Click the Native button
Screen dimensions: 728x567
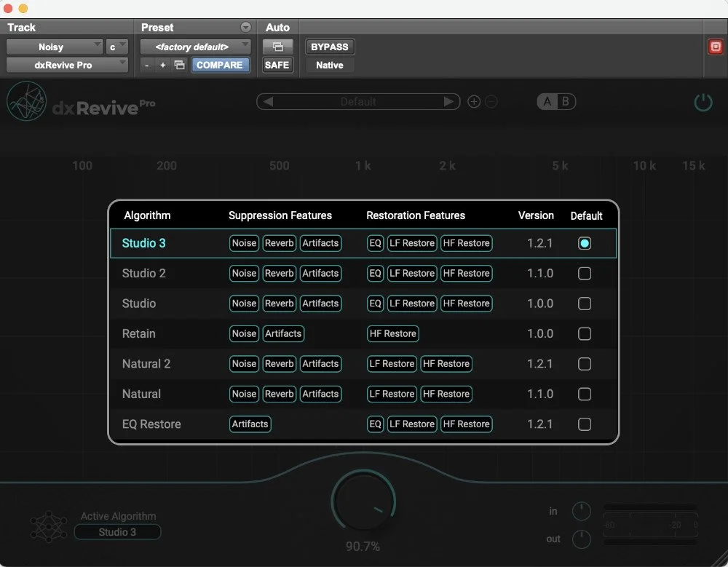click(x=330, y=65)
